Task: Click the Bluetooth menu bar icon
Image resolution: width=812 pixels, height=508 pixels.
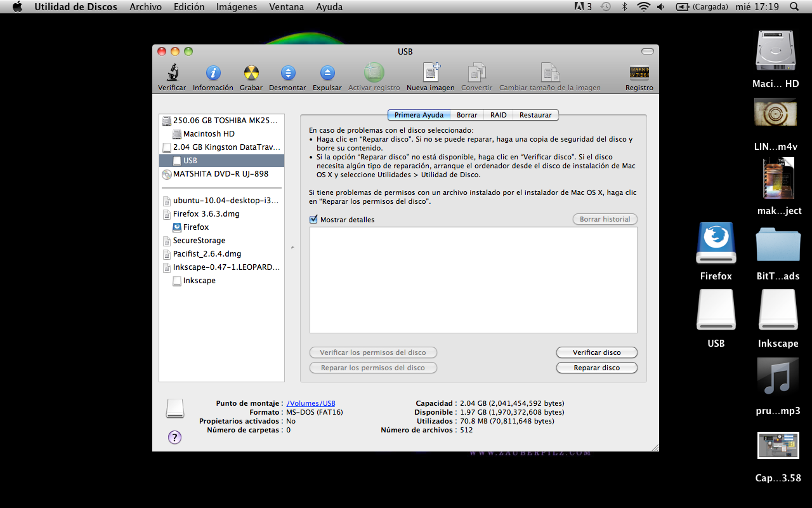Action: pyautogui.click(x=624, y=7)
